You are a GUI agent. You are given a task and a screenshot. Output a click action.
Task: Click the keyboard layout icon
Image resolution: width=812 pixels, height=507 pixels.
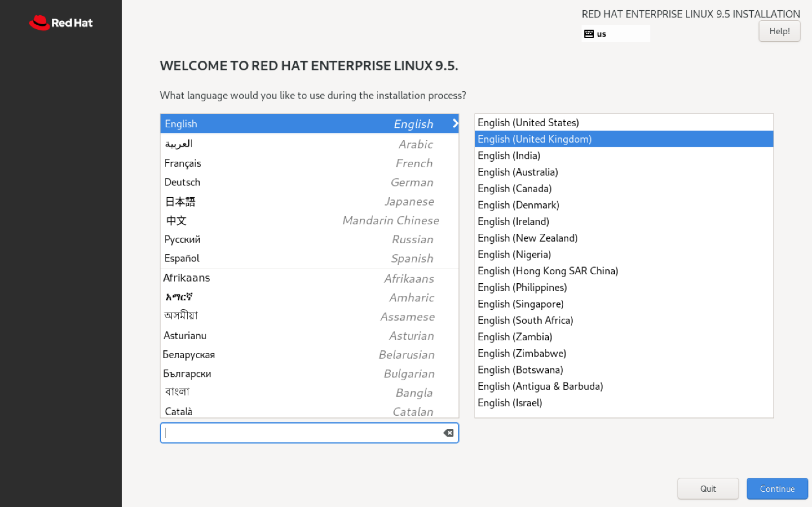click(588, 34)
